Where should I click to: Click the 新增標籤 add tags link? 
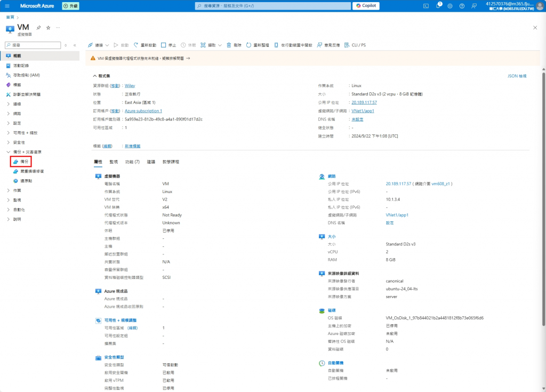tap(133, 146)
